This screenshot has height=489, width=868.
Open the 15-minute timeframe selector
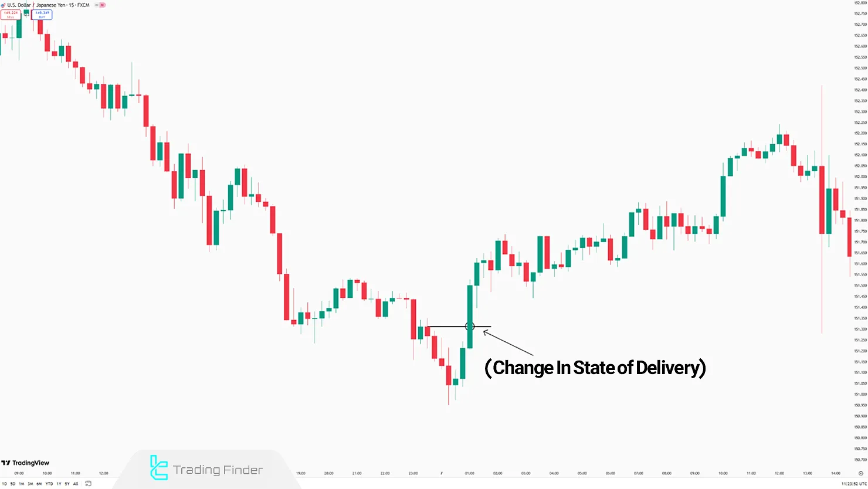[x=72, y=5]
